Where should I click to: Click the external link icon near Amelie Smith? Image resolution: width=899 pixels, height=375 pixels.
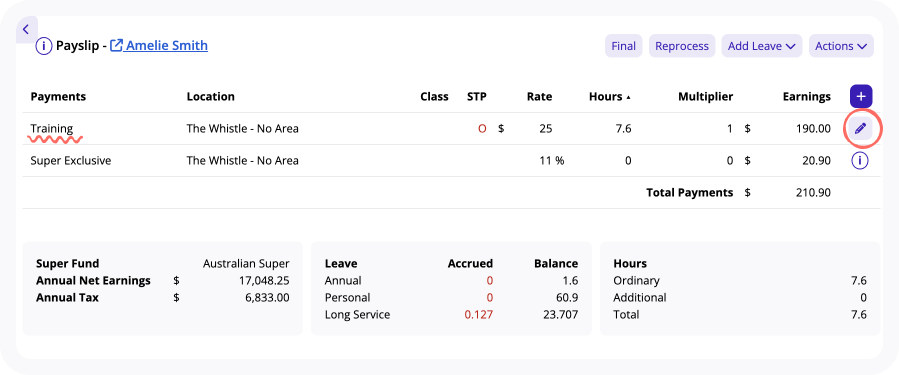(x=116, y=45)
